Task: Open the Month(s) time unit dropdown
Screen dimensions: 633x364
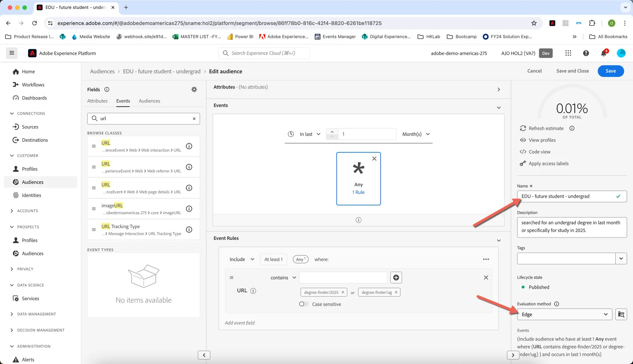Action: pyautogui.click(x=416, y=134)
